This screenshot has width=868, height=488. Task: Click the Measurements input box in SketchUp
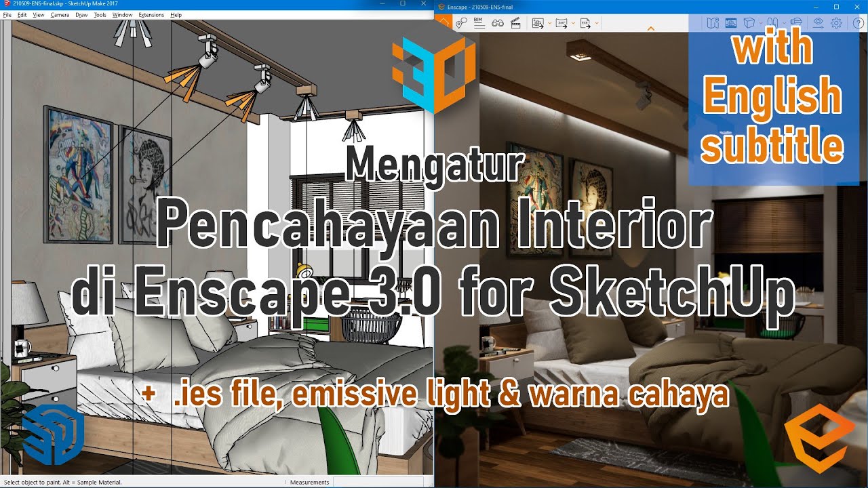[x=380, y=483]
